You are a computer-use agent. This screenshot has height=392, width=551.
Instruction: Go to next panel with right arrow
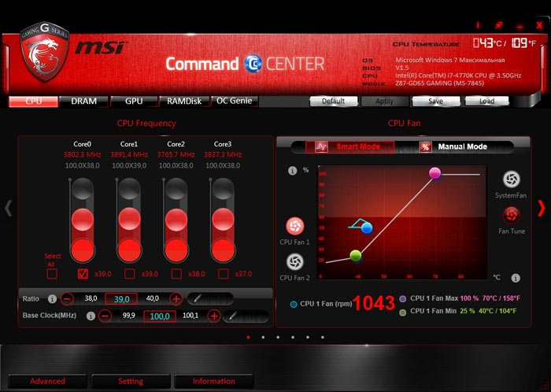(x=542, y=208)
